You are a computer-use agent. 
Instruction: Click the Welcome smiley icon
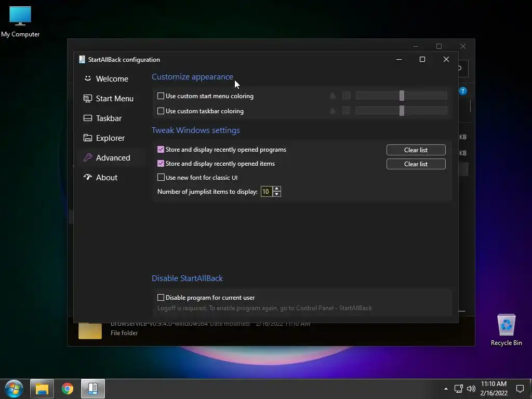[87, 78]
